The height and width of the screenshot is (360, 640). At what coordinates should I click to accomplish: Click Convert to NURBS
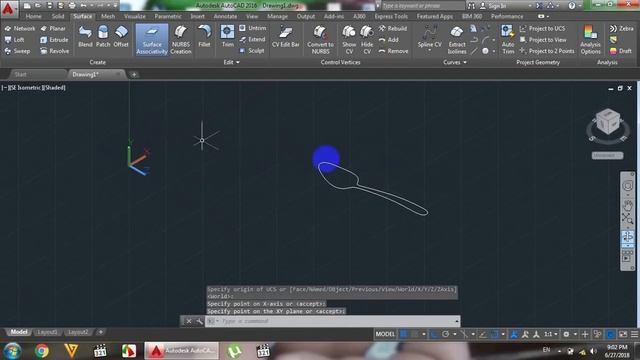320,40
